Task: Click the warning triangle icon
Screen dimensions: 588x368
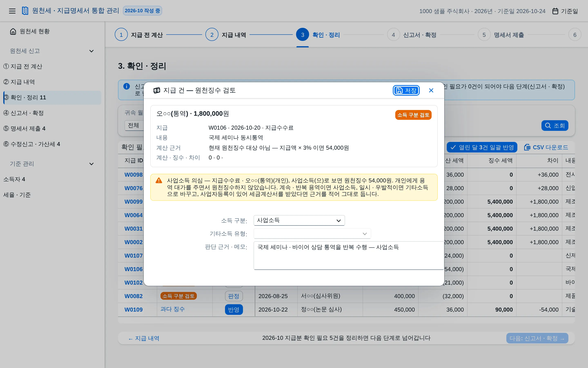Action: click(159, 181)
